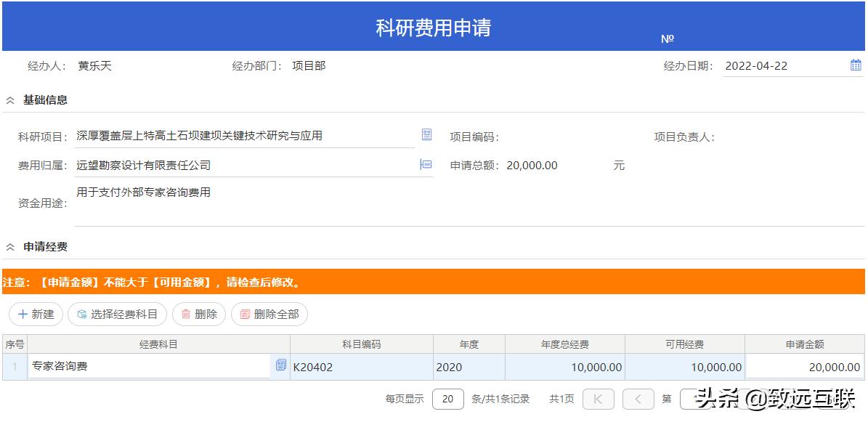
Task: Open the selector icon beside 专家咨询费
Action: (280, 367)
